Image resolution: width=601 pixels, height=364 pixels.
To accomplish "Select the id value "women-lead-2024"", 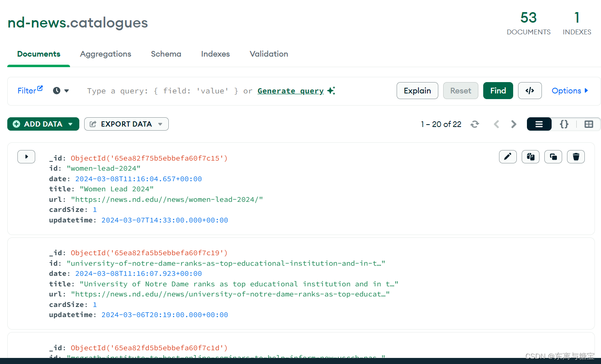I will [104, 168].
